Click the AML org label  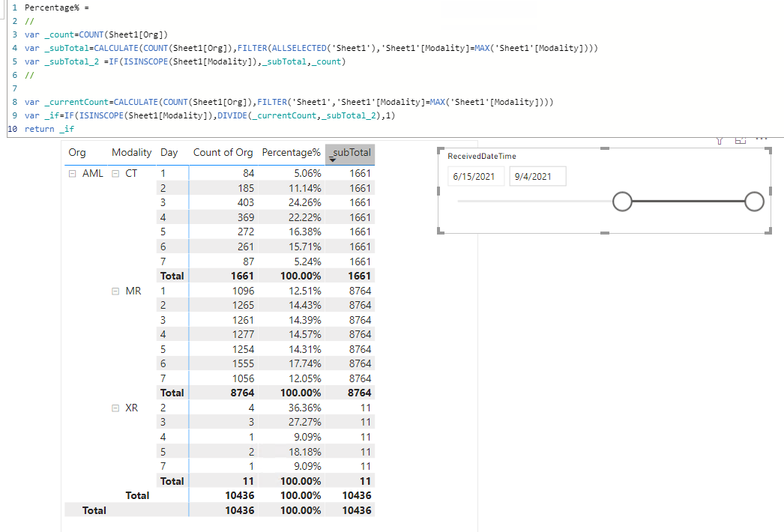coord(92,174)
